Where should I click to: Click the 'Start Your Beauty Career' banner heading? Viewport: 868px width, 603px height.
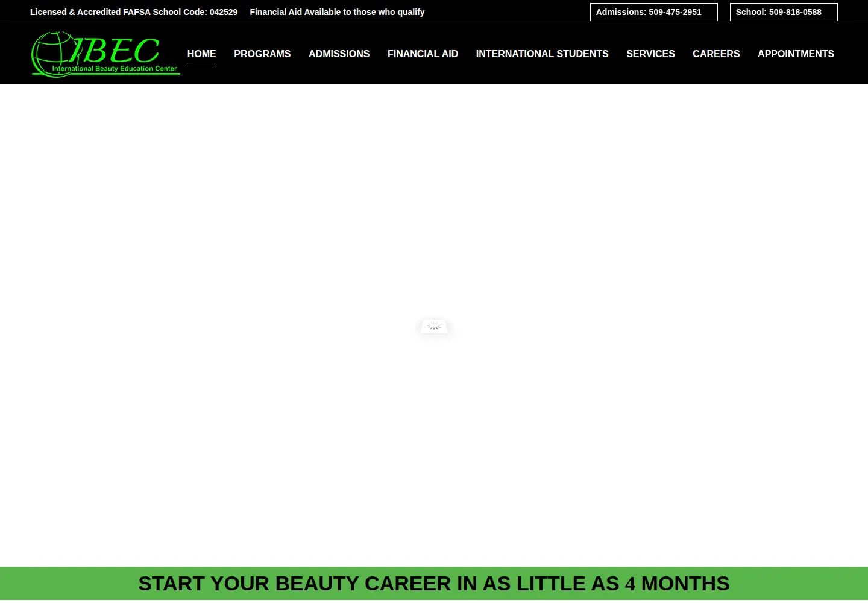coord(434,584)
